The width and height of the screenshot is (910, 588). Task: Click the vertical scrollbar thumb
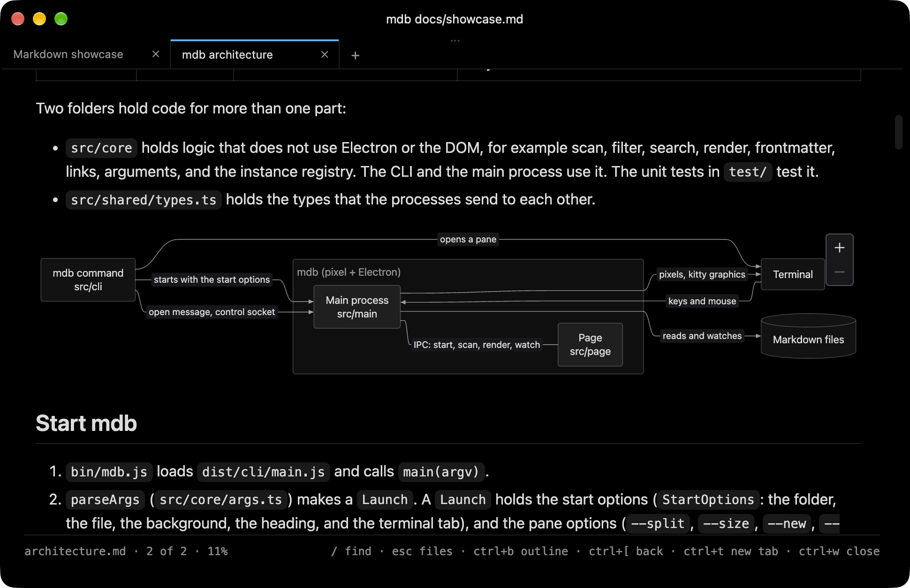(x=898, y=132)
